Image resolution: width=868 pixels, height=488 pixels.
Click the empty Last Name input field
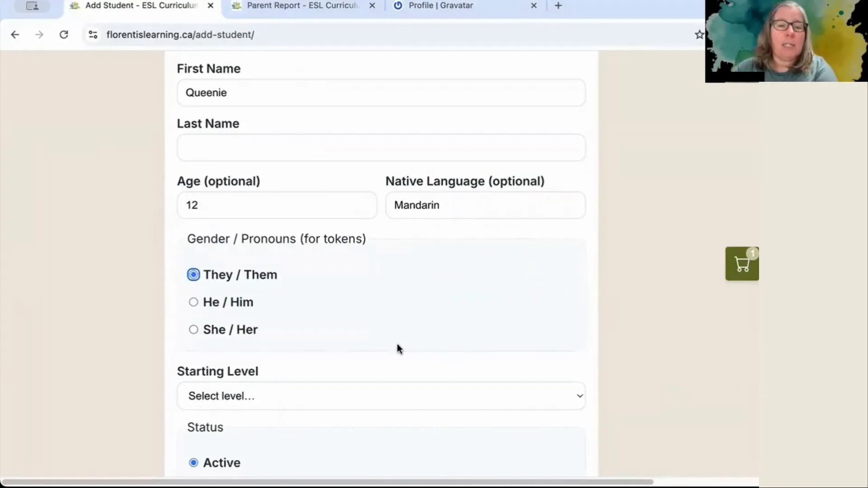[381, 147]
